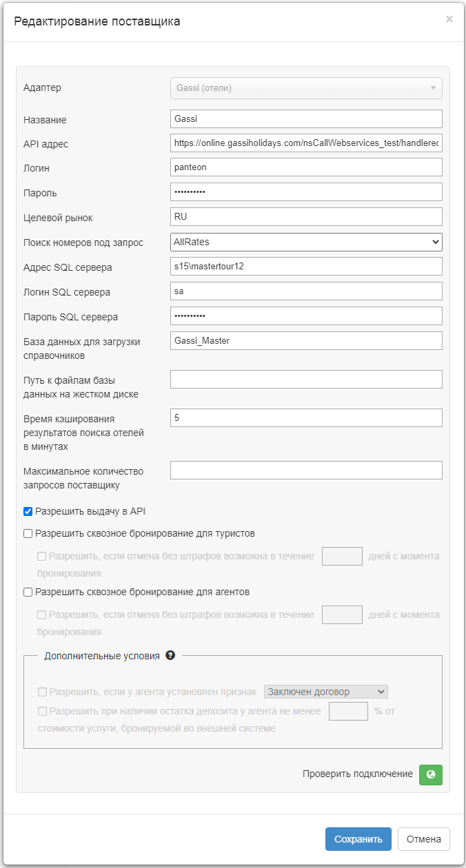Click the Название field containing Gassi

click(x=306, y=119)
